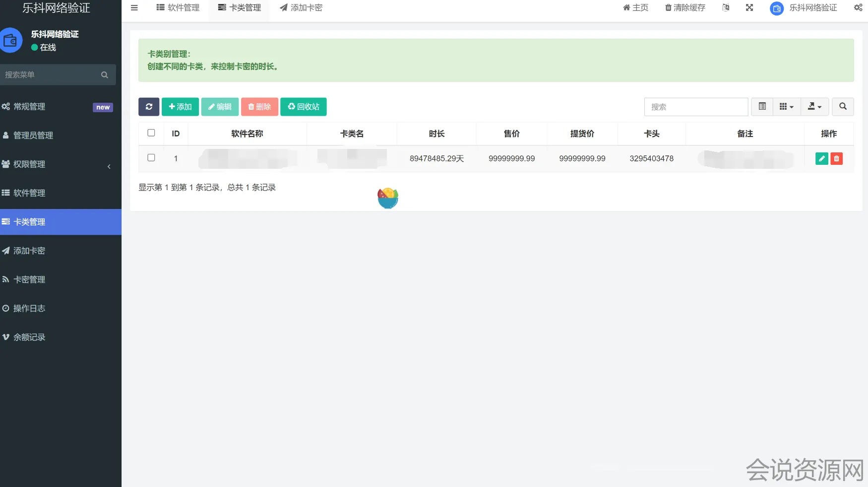
Task: Open the export data dropdown
Action: (814, 107)
